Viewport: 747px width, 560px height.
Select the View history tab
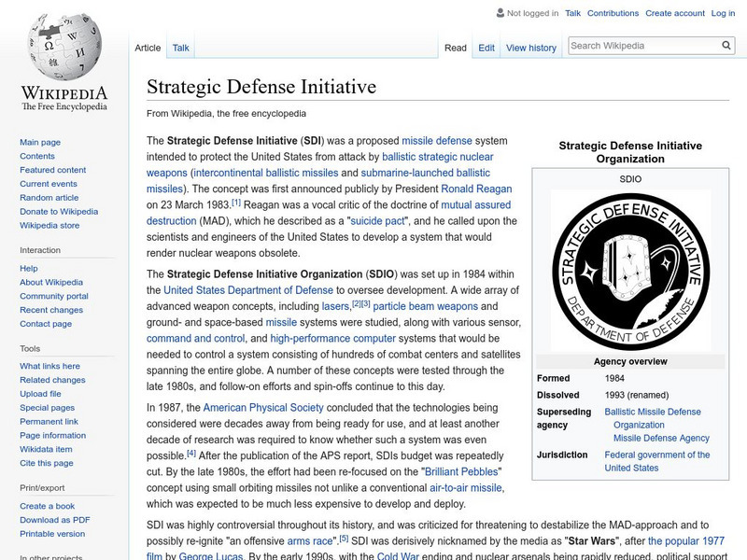(530, 48)
